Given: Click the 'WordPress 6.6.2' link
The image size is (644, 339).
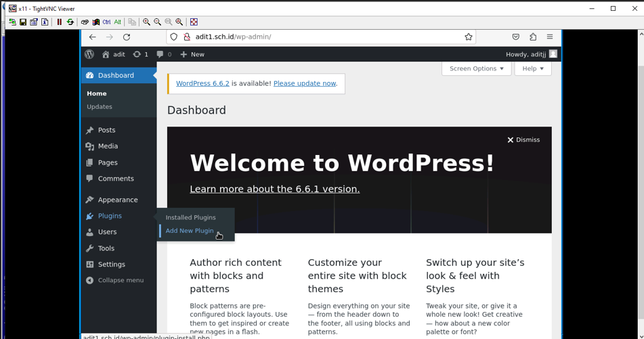Looking at the screenshot, I should pos(202,83).
